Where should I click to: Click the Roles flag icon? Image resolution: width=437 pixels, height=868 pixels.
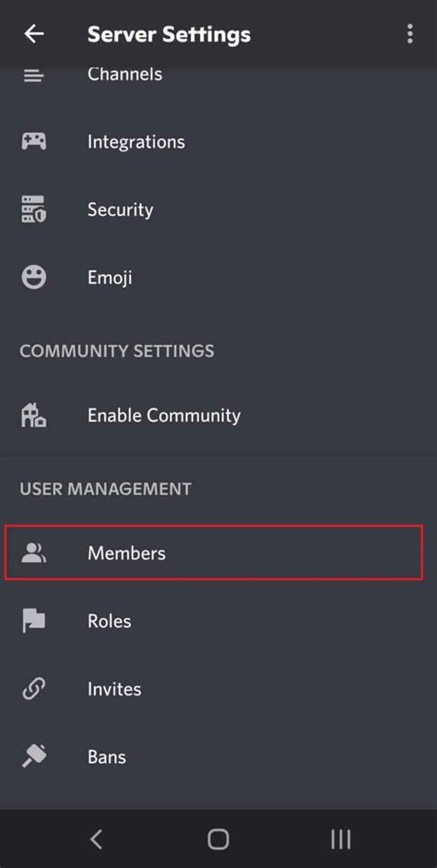click(34, 621)
